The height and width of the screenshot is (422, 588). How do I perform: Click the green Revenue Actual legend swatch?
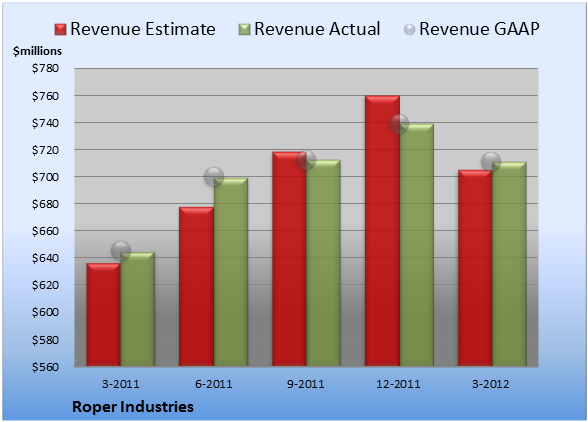pos(244,30)
